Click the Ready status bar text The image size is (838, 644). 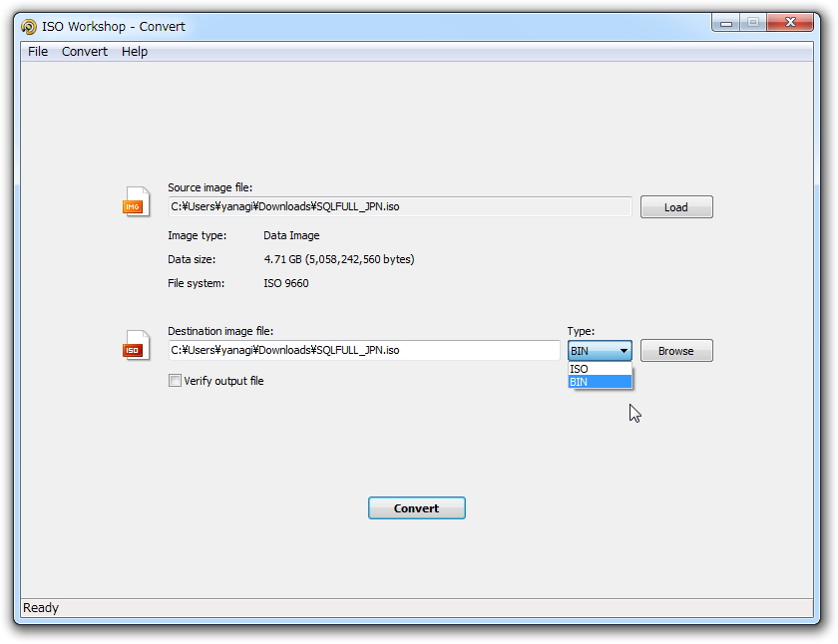click(41, 608)
